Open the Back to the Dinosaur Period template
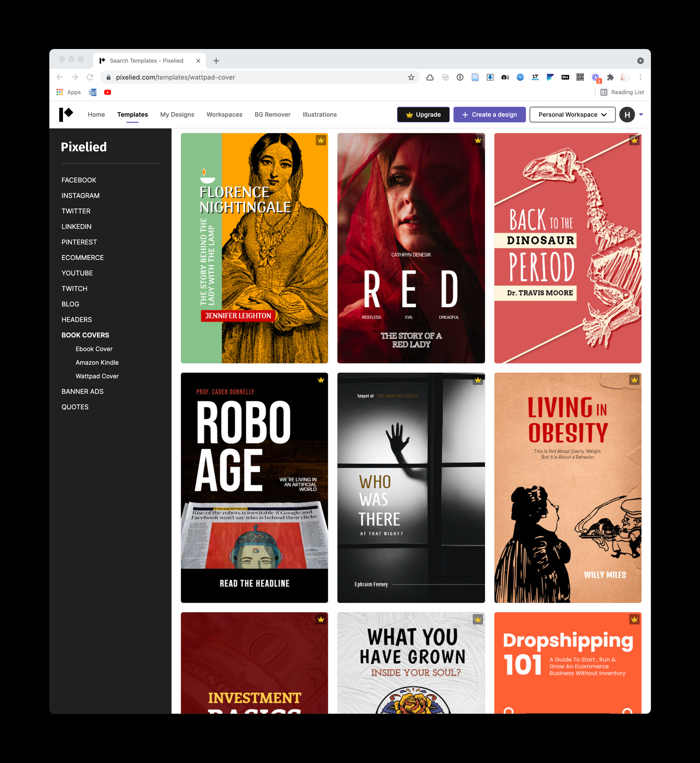This screenshot has width=700, height=763. click(x=567, y=248)
